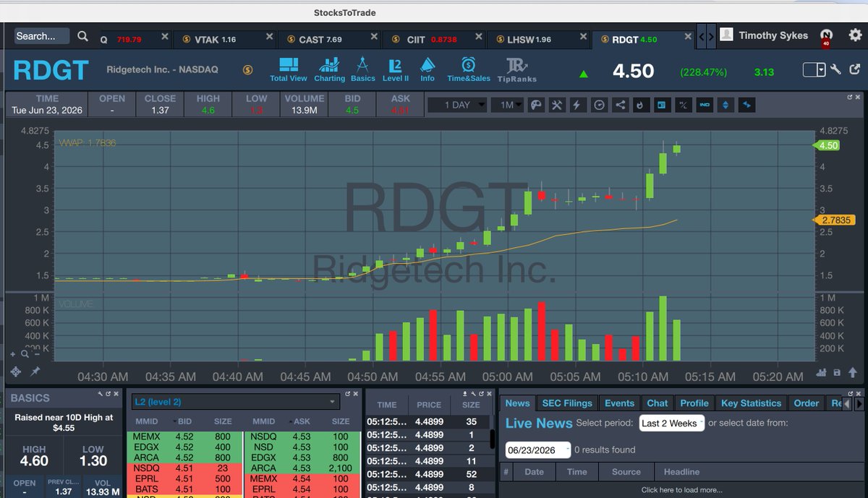868x498 pixels.
Task: Click the Headline column header
Action: pyautogui.click(x=681, y=471)
